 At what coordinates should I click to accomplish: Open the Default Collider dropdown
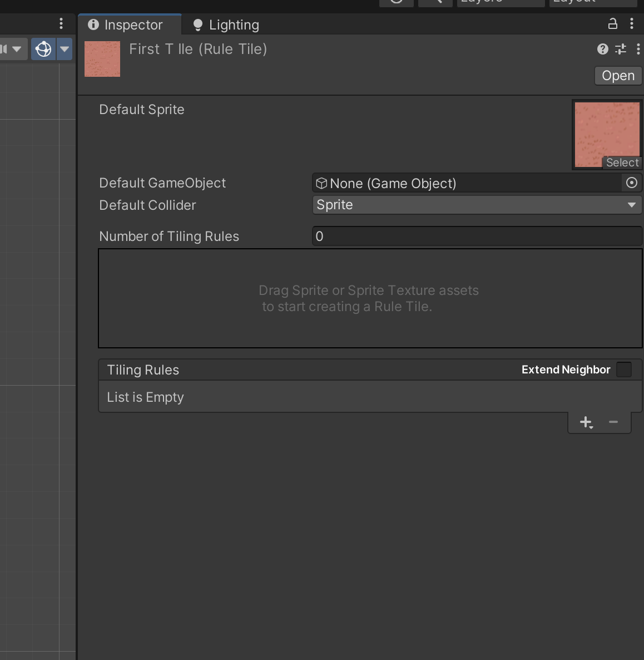477,205
